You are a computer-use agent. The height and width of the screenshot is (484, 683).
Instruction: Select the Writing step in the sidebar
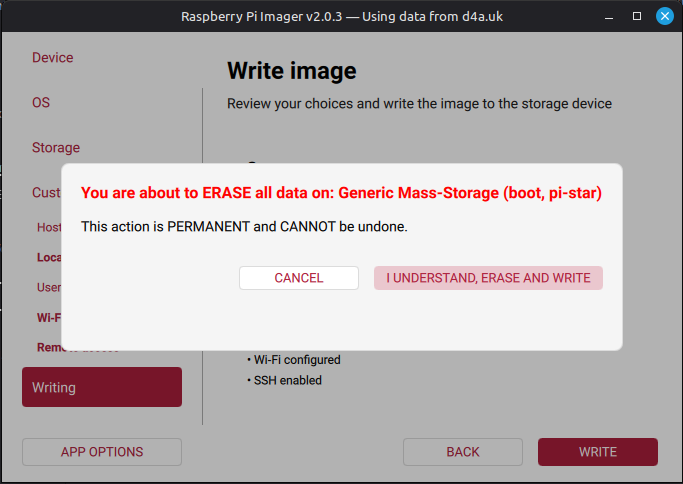click(x=102, y=387)
